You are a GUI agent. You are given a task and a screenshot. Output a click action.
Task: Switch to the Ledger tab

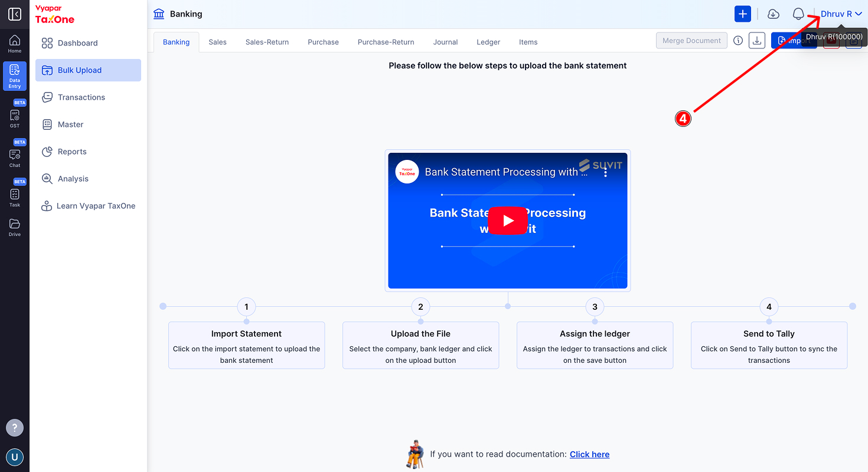[x=488, y=42]
